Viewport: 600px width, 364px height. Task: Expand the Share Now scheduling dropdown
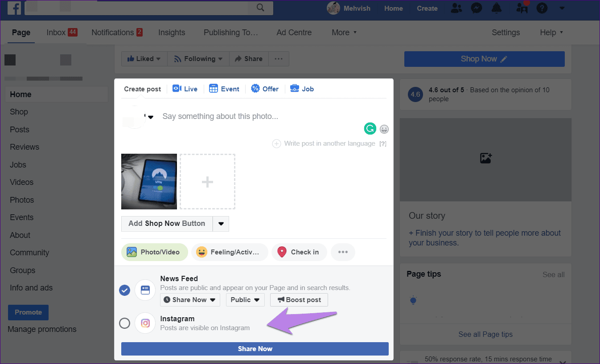point(190,300)
